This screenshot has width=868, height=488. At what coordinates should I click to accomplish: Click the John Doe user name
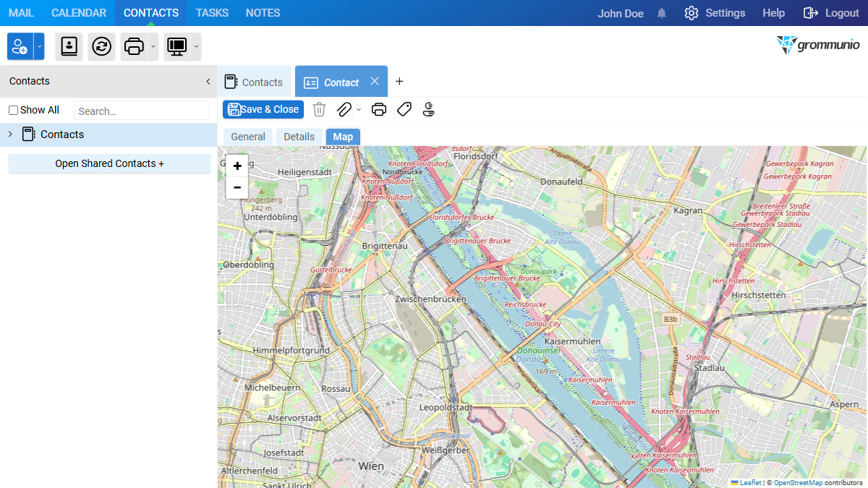click(x=621, y=13)
